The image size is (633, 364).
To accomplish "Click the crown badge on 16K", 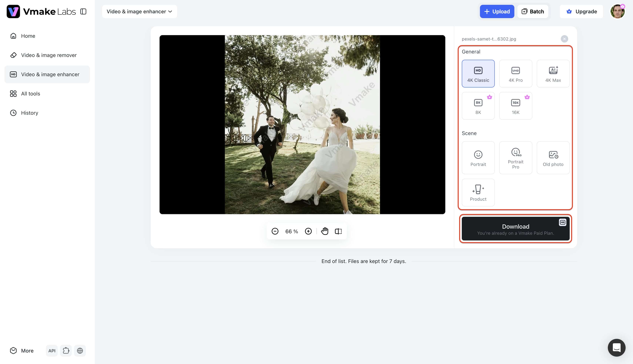I will click(x=527, y=97).
